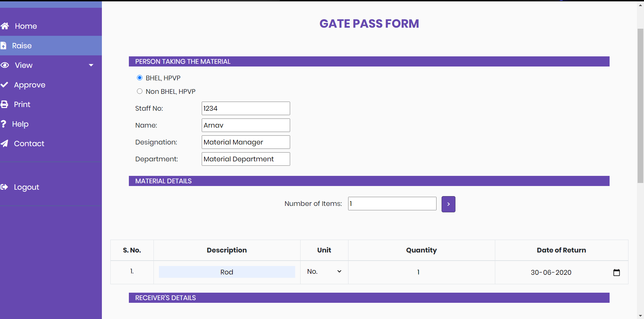Screen dimensions: 644x319
Task: Click the Help question mark icon
Action: tap(4, 124)
